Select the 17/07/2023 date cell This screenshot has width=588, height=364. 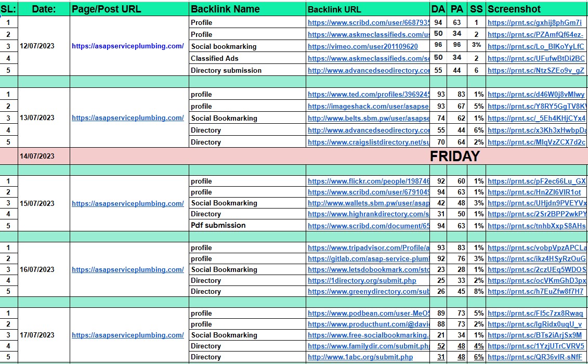pyautogui.click(x=44, y=335)
